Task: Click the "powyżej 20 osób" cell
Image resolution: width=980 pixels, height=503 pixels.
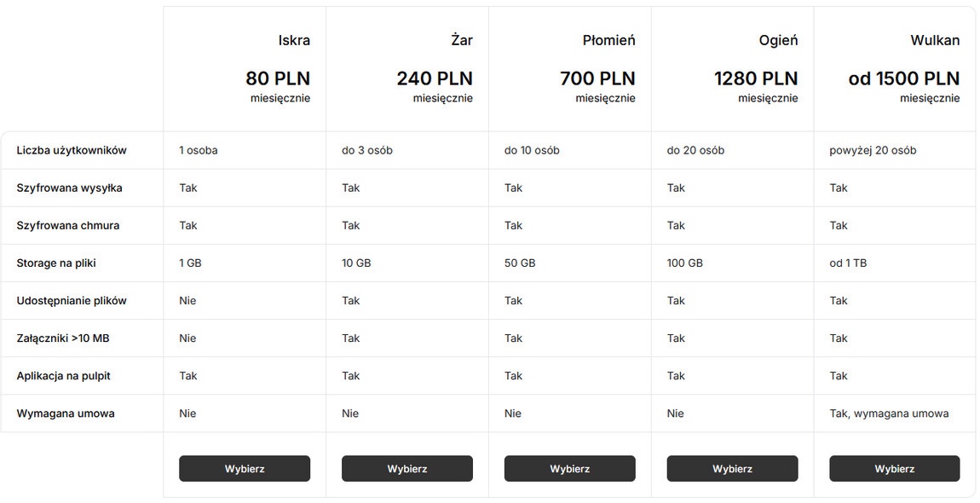Action: pyautogui.click(x=873, y=150)
